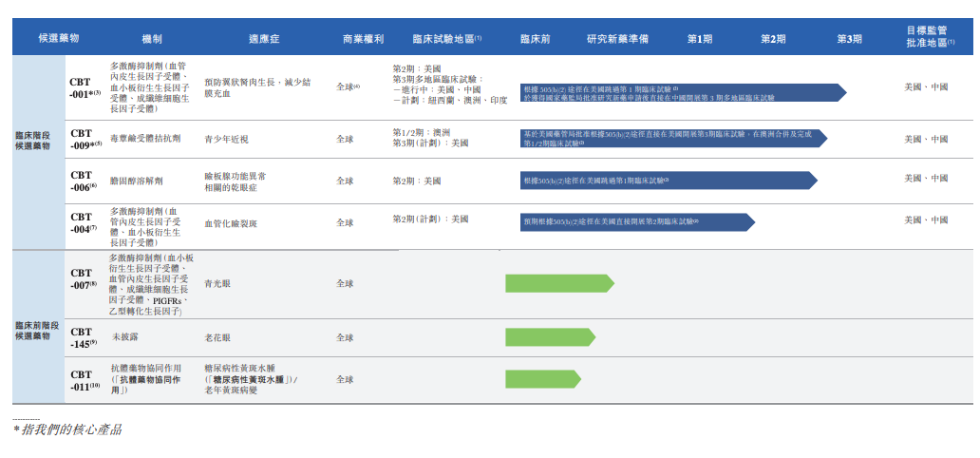The width and height of the screenshot is (980, 458).
Task: Click the 臨床前階段候選藥物 group label
Action: click(37, 332)
